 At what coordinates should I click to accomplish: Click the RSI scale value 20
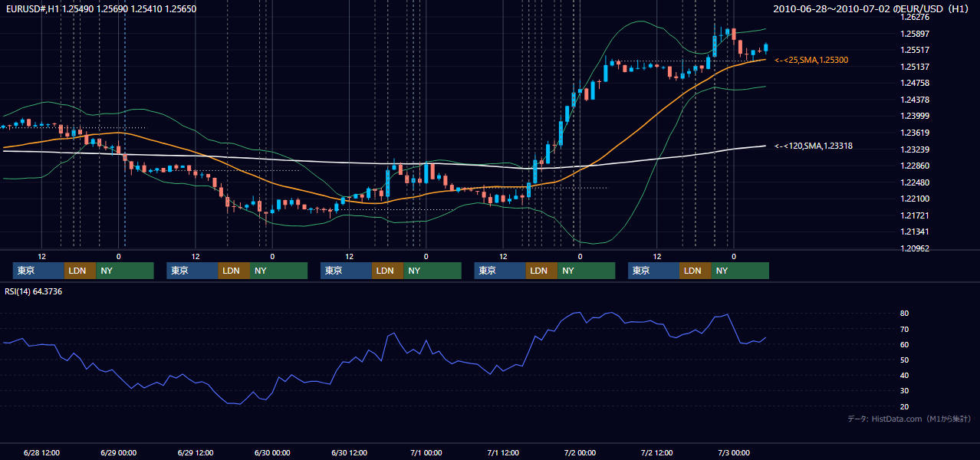905,406
